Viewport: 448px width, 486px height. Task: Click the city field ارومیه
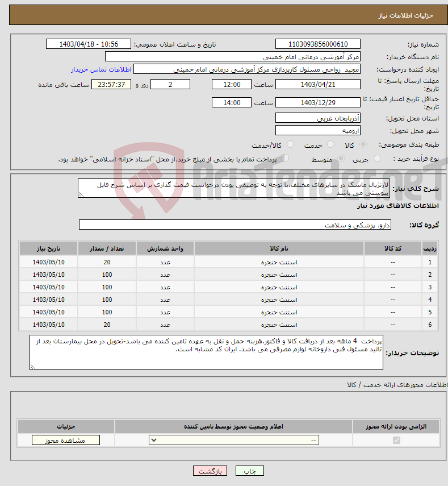(318, 131)
